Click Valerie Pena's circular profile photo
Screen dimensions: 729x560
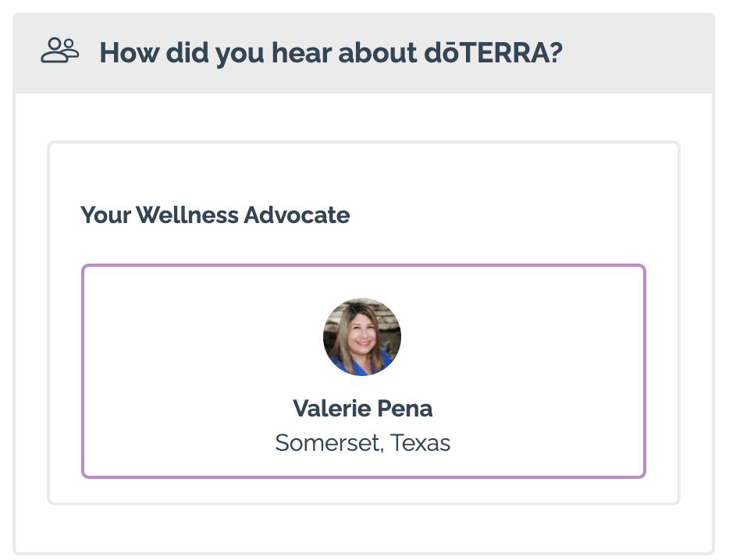[x=362, y=336]
